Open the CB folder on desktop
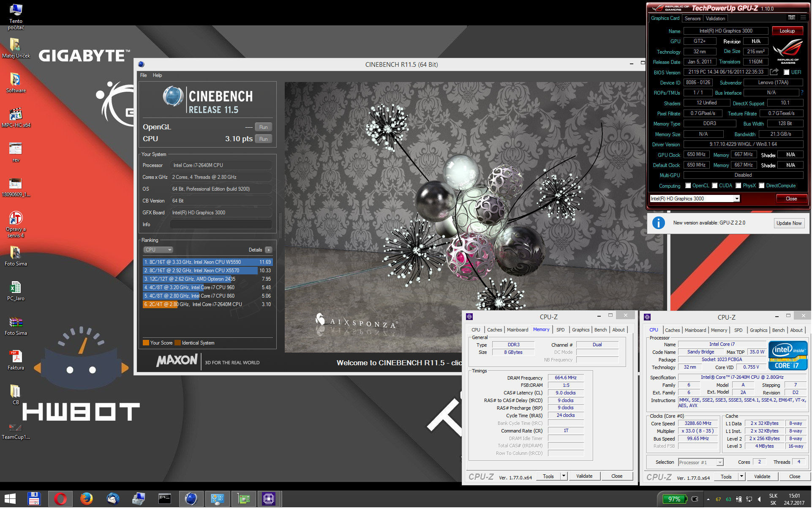Viewport: 812px width, 509px height. 16,395
